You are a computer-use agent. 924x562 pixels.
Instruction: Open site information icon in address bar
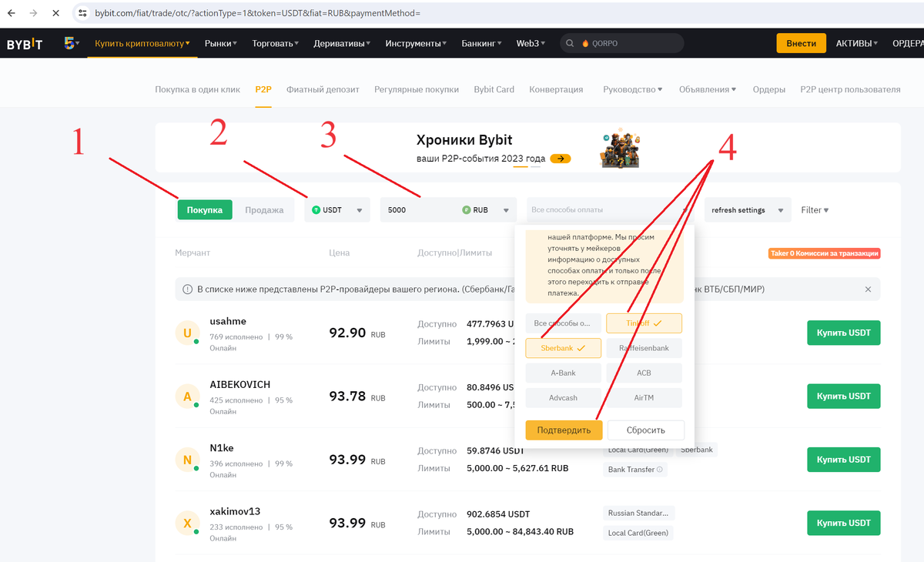(x=83, y=14)
